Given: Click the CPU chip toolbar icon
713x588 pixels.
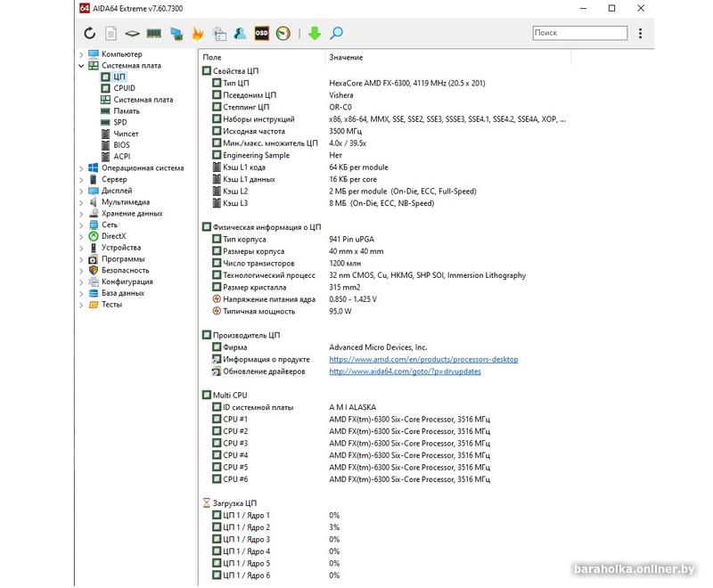Looking at the screenshot, I should pos(132,34).
